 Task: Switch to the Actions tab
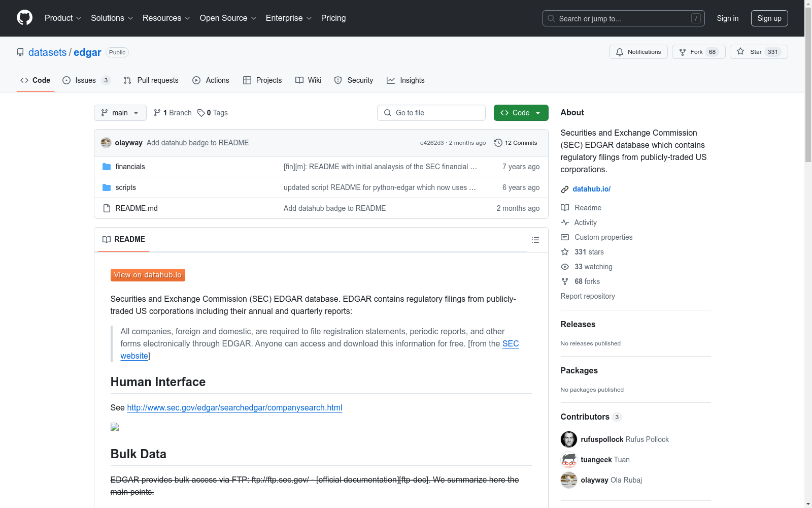(x=211, y=80)
